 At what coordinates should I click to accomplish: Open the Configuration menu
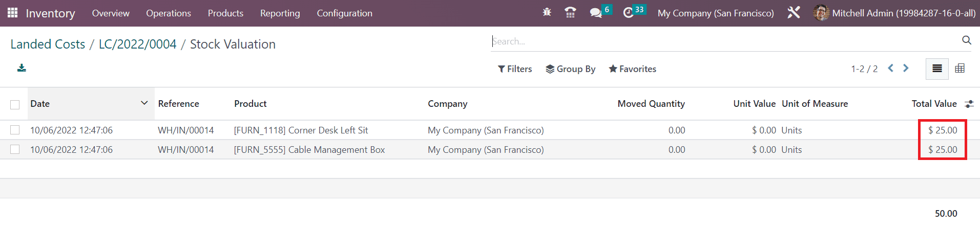344,13
